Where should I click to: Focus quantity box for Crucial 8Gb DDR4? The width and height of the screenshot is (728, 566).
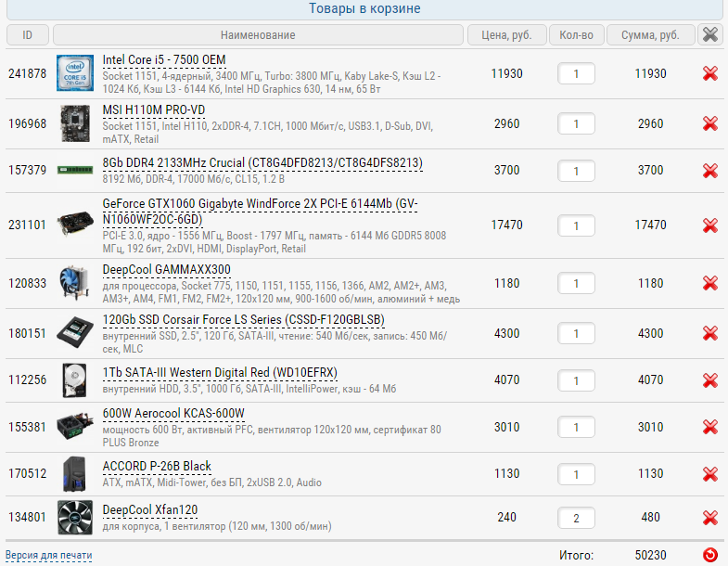coord(576,171)
